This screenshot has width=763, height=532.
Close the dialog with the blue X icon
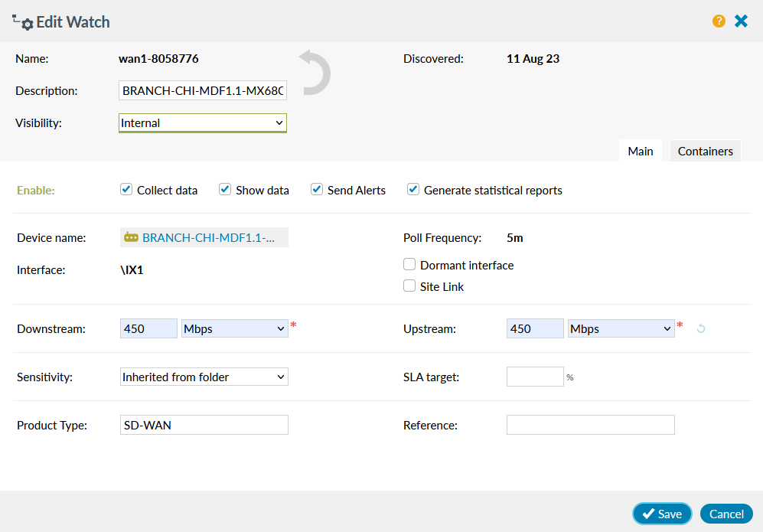[741, 21]
